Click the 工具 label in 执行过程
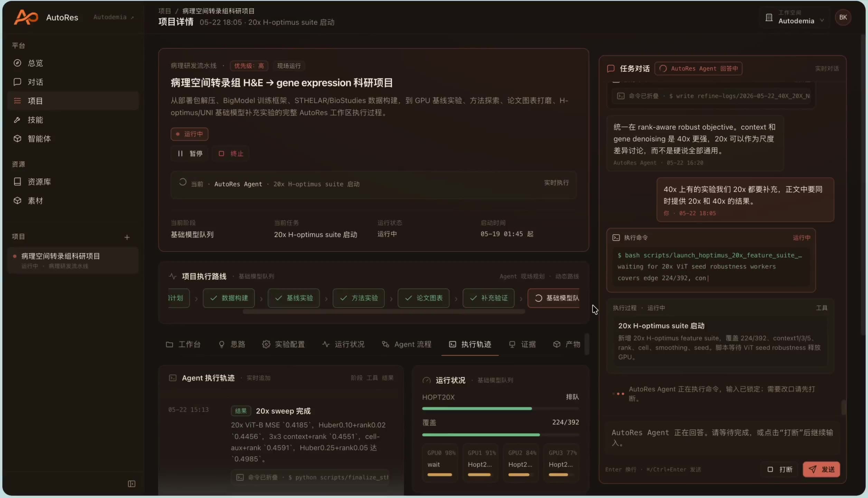Image resolution: width=868 pixels, height=498 pixels. [822, 308]
